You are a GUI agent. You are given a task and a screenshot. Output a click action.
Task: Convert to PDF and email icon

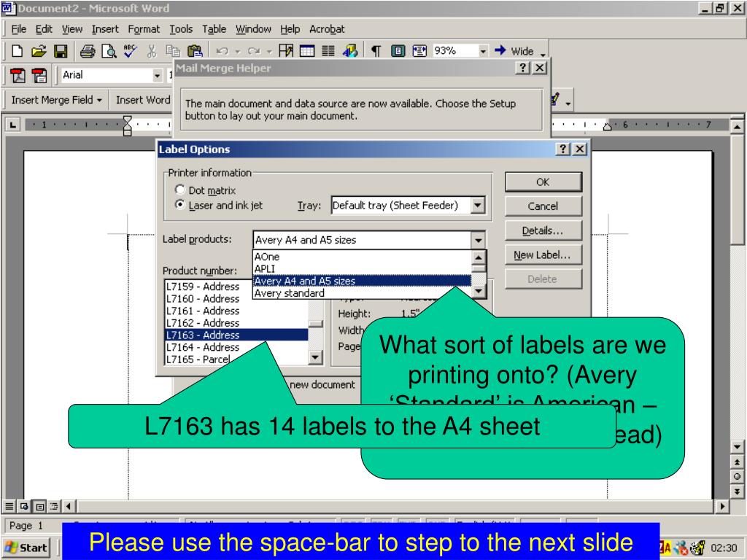pos(39,75)
